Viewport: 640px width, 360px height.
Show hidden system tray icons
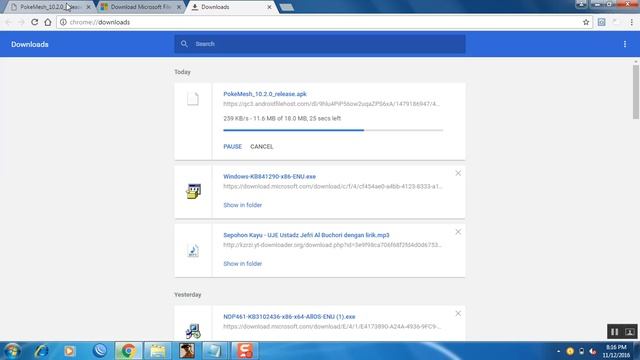[558, 351]
